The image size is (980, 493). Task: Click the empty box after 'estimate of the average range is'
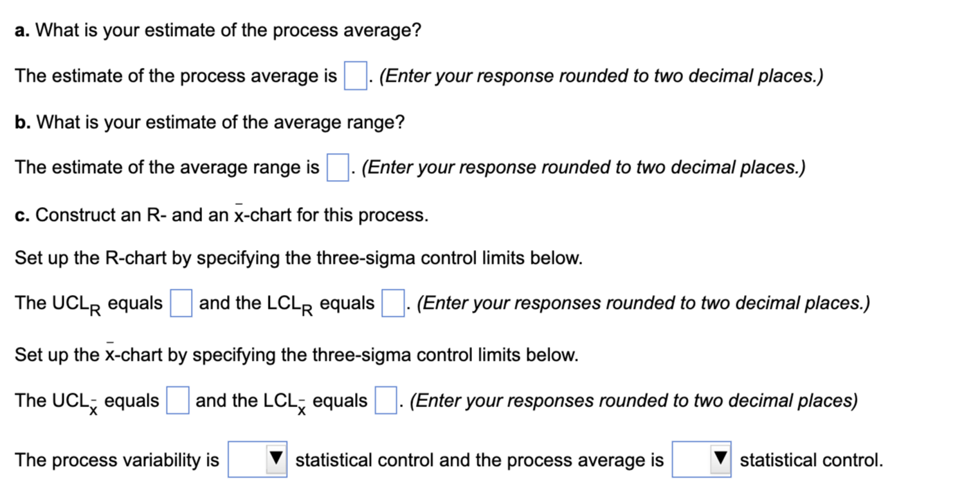point(336,168)
